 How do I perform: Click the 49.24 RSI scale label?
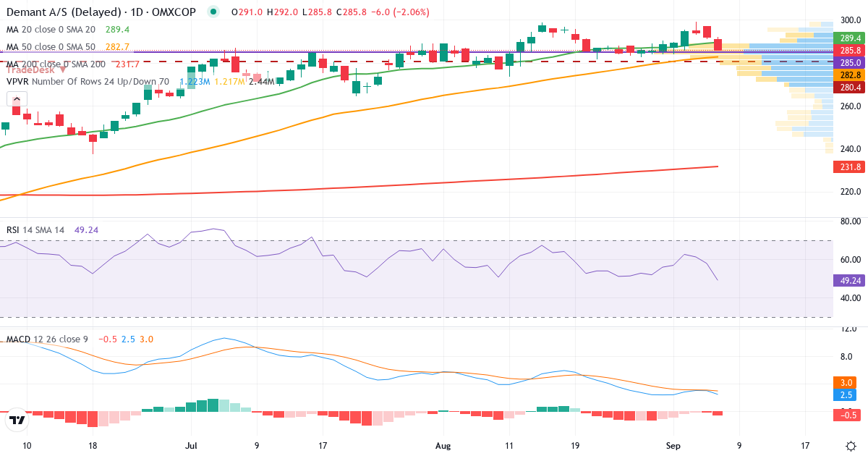click(849, 280)
